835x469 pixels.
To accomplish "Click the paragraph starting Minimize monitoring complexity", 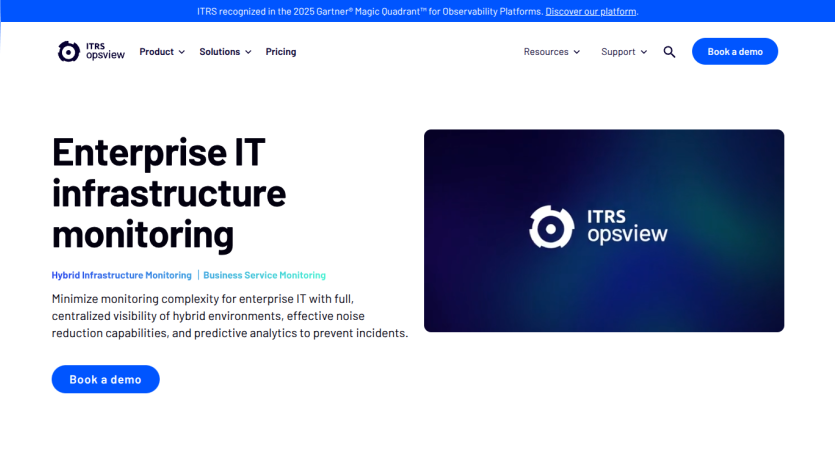I will 230,316.
